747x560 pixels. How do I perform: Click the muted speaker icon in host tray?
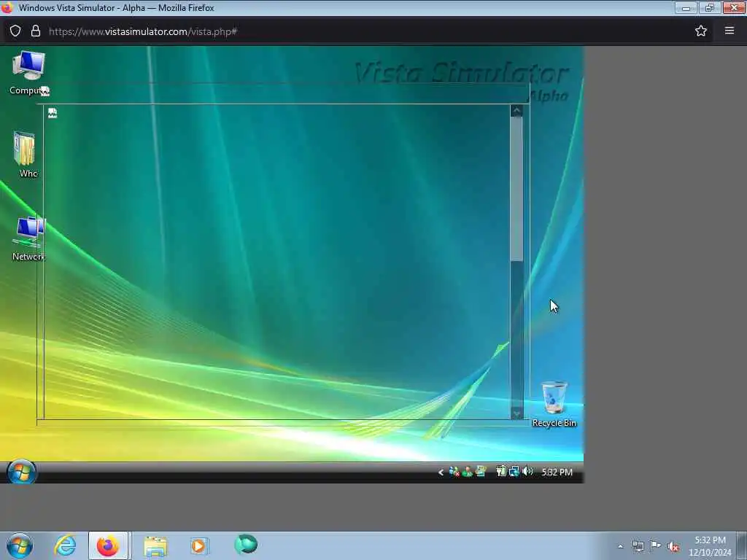point(673,546)
